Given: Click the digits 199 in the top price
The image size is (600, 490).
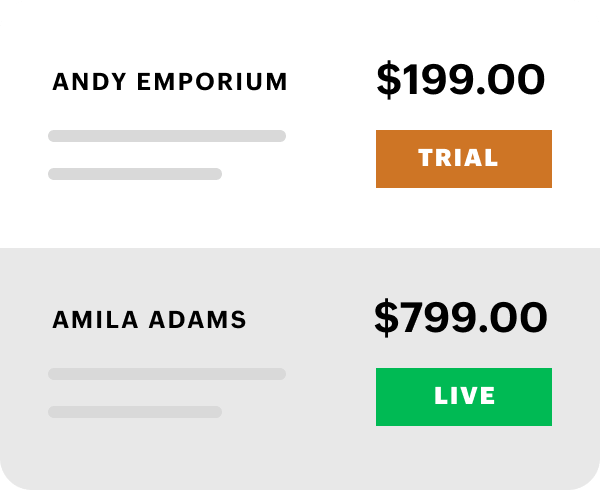Looking at the screenshot, I should click(x=436, y=81).
